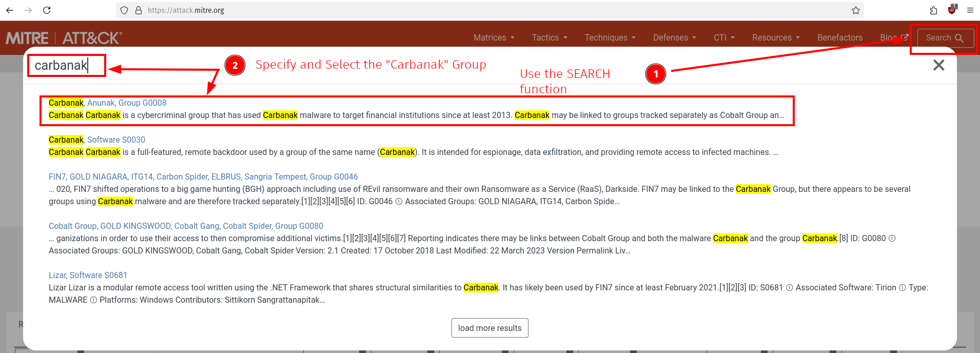Open the Benefactors page
The image size is (980, 353).
(x=839, y=37)
